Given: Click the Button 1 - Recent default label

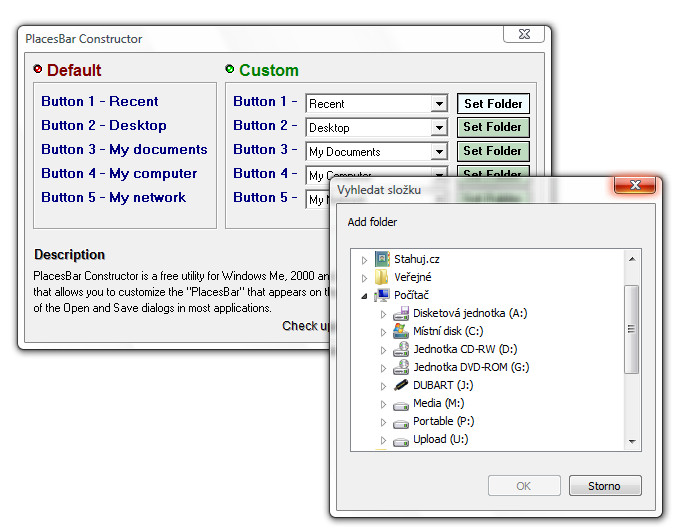Looking at the screenshot, I should pos(99,101).
